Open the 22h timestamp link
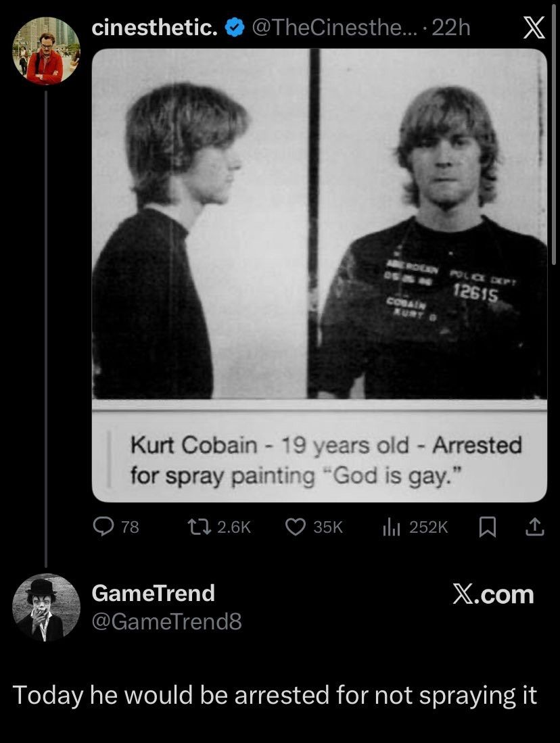Screen dimensions: 560x743 [451, 28]
